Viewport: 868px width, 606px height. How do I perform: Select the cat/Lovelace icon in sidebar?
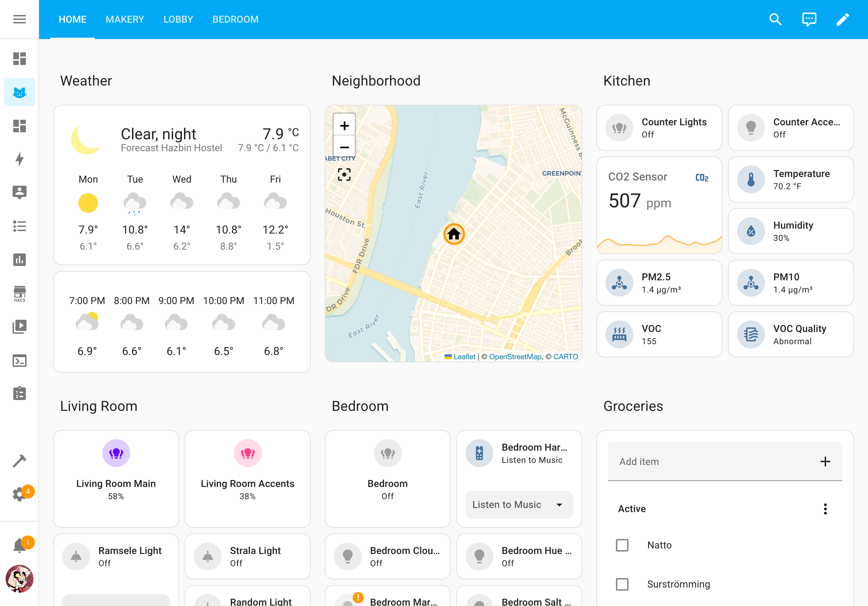tap(19, 92)
